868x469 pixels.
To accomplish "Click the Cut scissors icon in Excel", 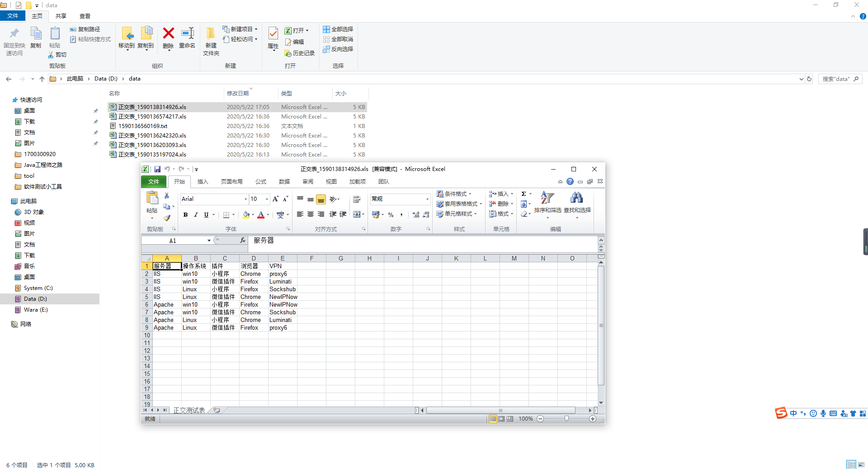I will 166,195.
